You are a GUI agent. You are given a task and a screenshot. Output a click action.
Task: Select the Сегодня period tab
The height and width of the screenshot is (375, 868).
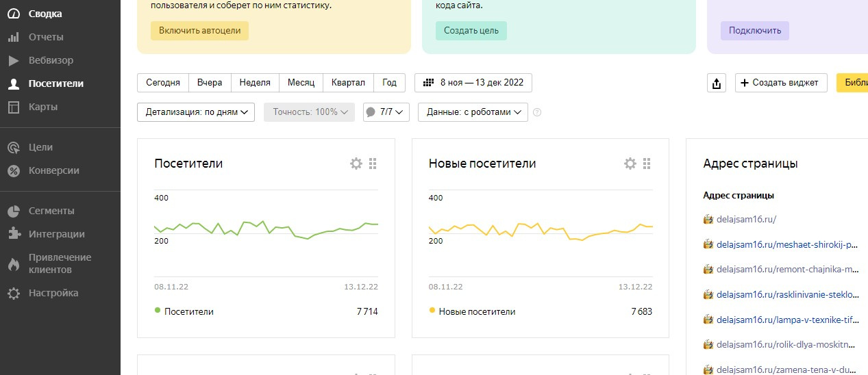pos(163,83)
